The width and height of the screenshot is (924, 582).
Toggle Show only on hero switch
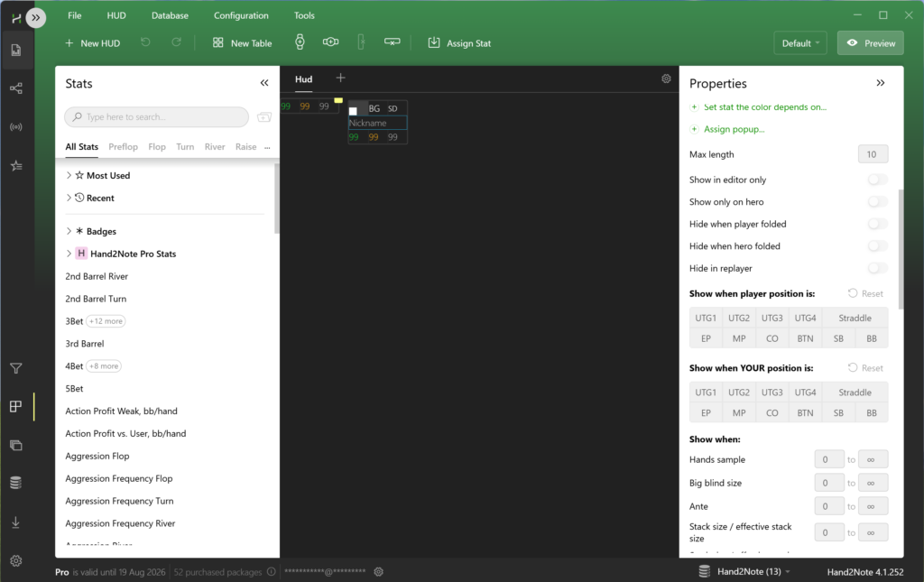click(877, 202)
